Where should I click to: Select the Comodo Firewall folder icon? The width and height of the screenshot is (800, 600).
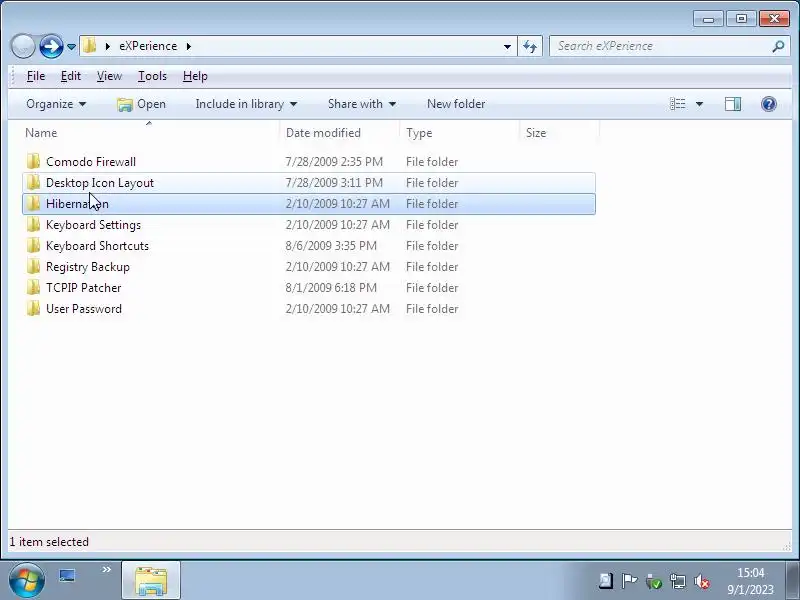click(x=33, y=161)
